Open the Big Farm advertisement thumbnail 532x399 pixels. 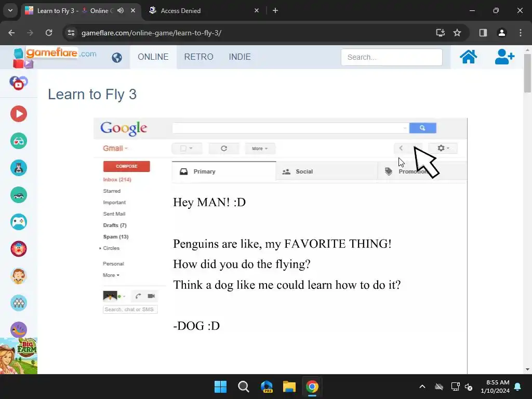(x=19, y=356)
